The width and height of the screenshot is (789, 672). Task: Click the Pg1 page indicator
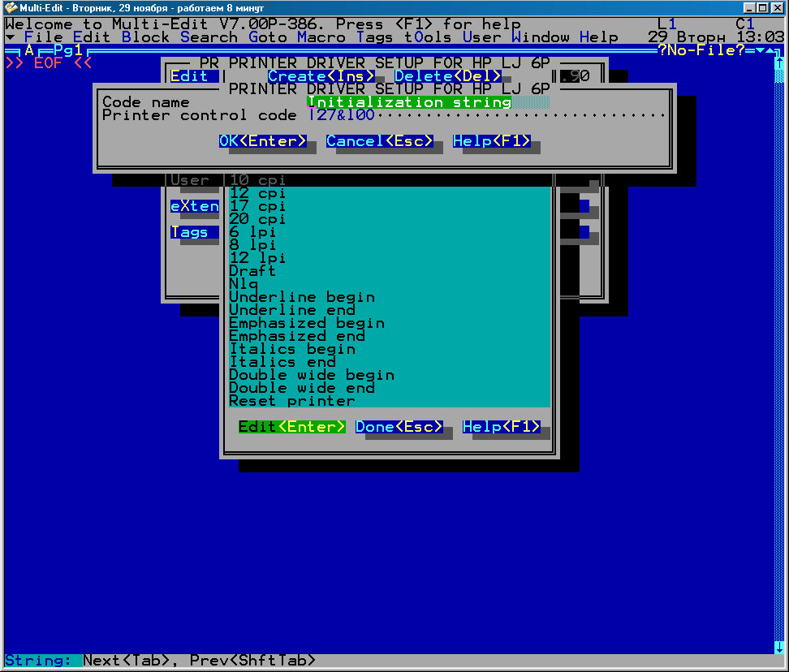coord(68,50)
